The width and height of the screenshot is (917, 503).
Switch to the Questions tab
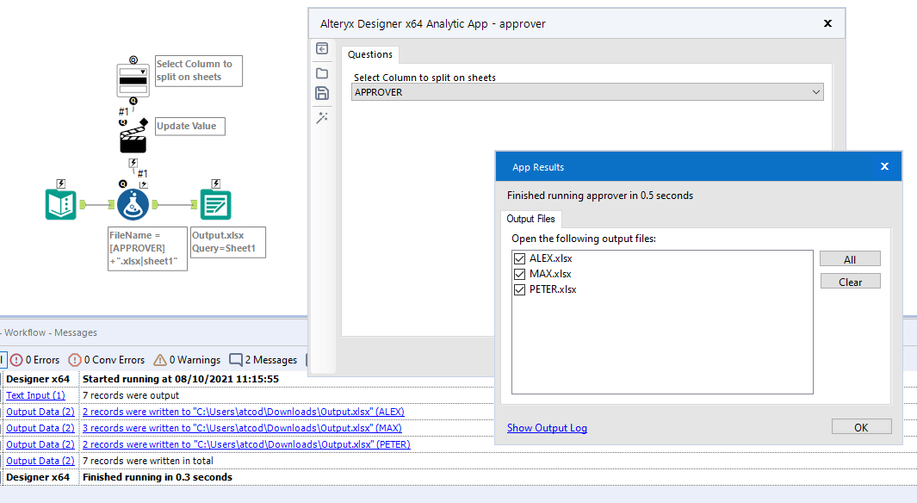[x=370, y=54]
